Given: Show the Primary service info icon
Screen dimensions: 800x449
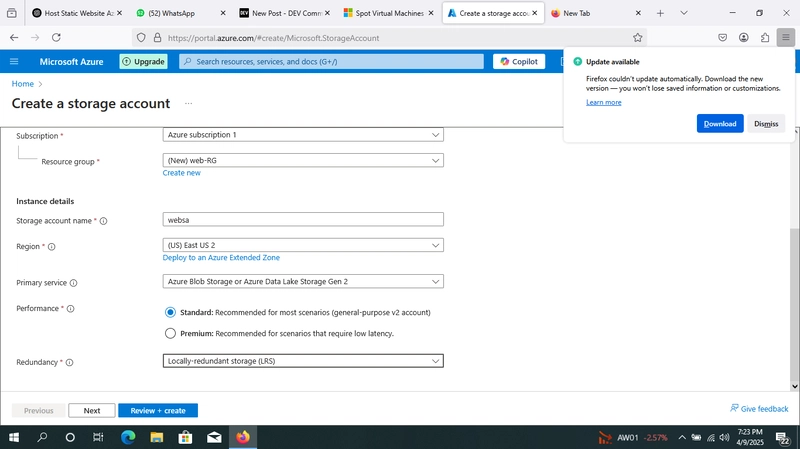Looking at the screenshot, I should coord(73,283).
